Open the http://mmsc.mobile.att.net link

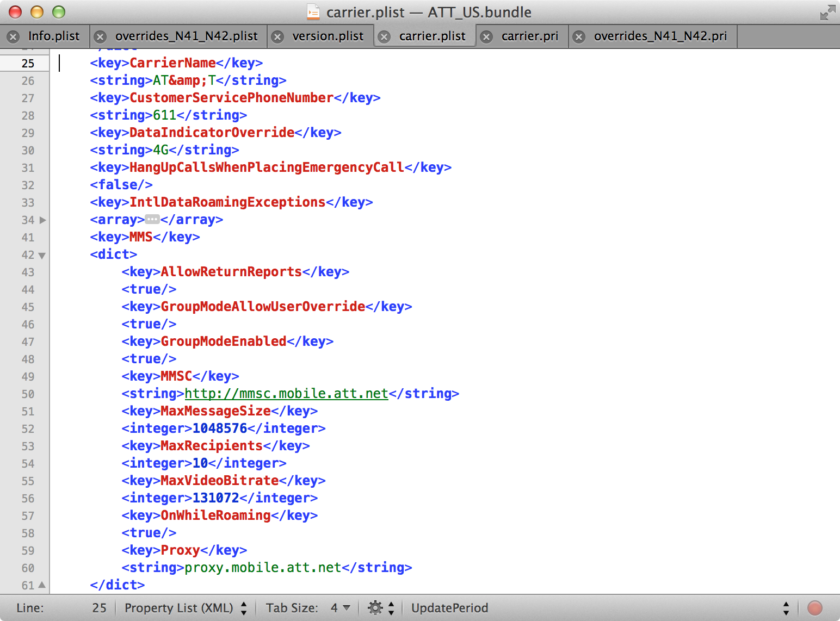click(287, 394)
